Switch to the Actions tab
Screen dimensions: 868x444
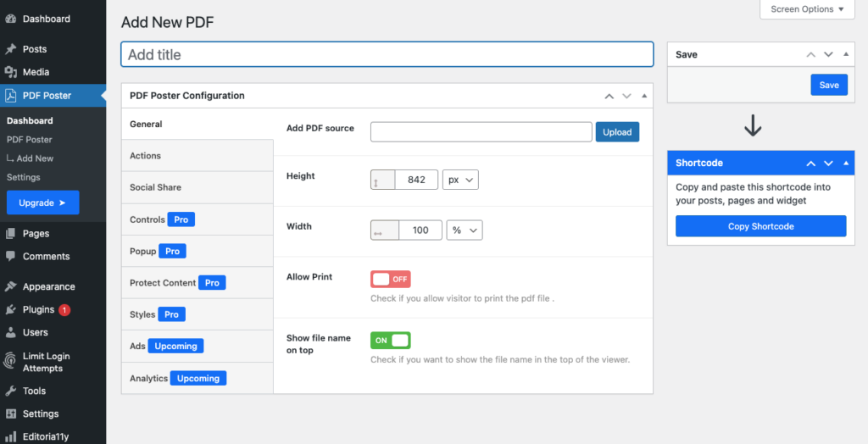coord(198,156)
